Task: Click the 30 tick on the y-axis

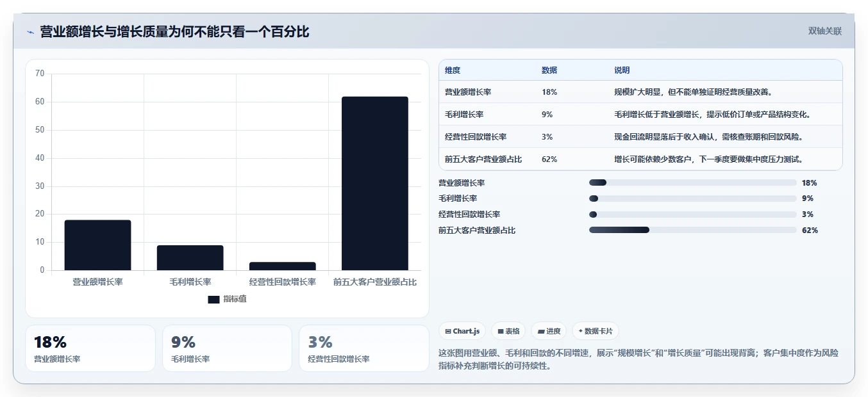Action: tap(40, 186)
